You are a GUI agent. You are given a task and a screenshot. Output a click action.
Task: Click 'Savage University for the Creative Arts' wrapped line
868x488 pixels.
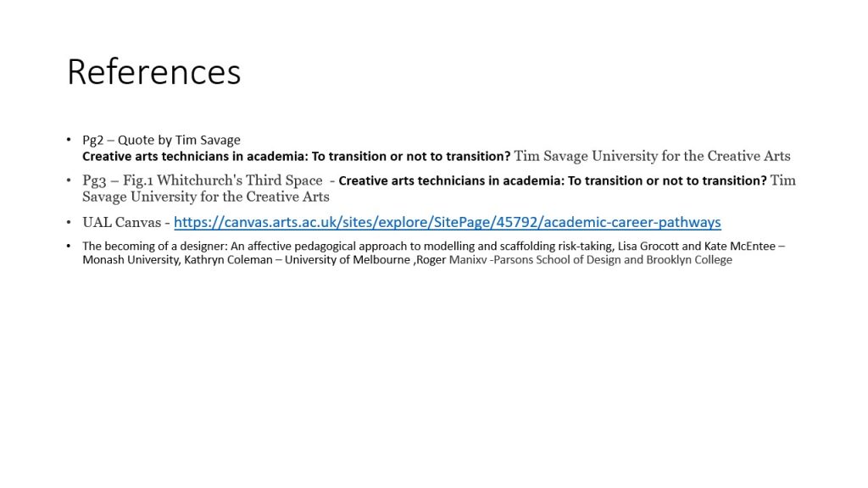[x=206, y=197]
